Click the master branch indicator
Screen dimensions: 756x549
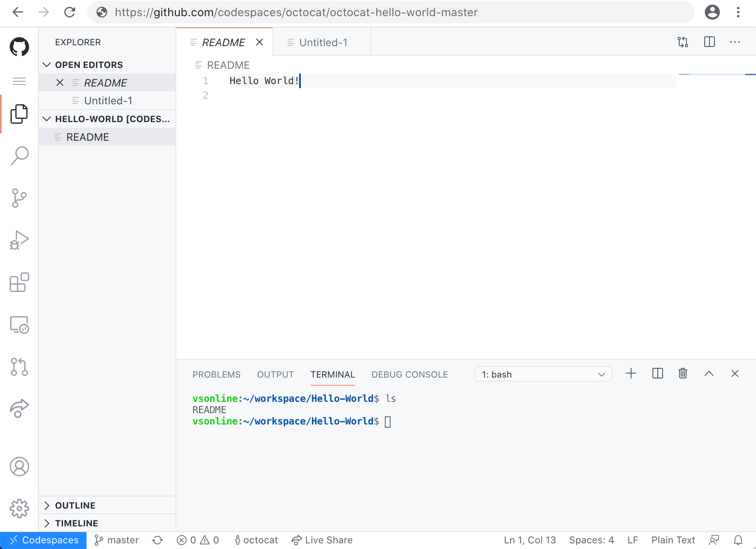[x=116, y=540]
